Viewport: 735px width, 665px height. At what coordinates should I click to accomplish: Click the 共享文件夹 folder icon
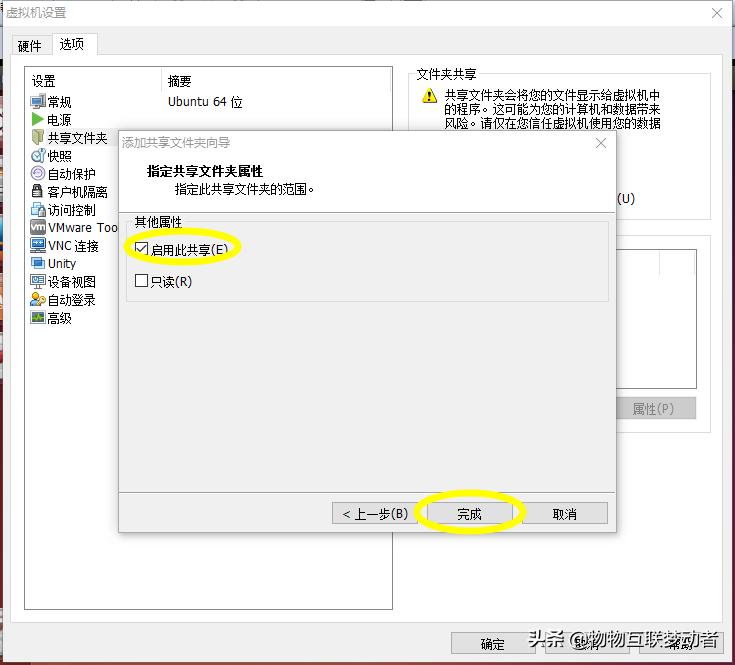38,137
